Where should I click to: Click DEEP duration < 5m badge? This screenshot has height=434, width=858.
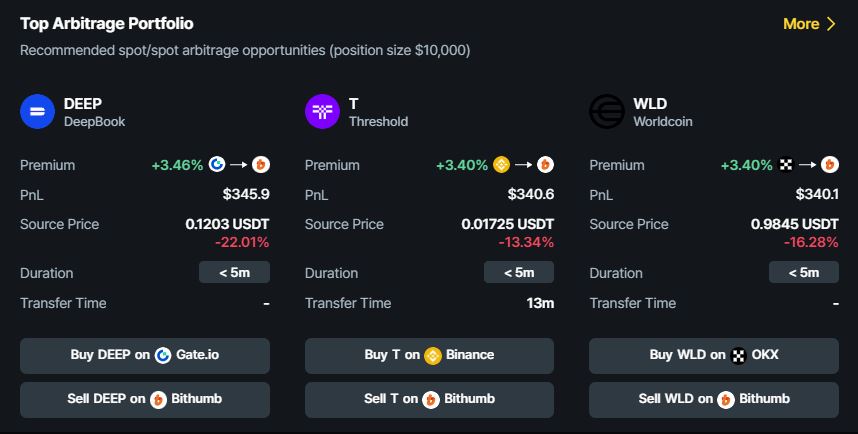tap(234, 272)
